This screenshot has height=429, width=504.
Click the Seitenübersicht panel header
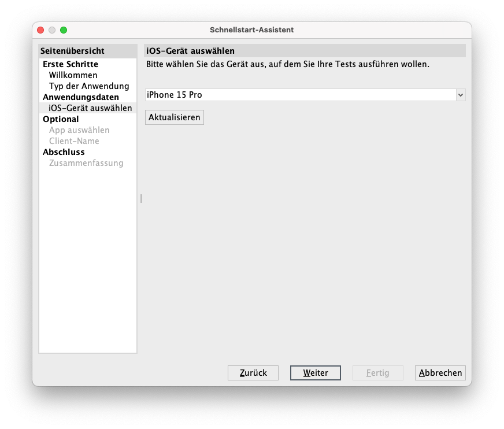click(x=88, y=51)
